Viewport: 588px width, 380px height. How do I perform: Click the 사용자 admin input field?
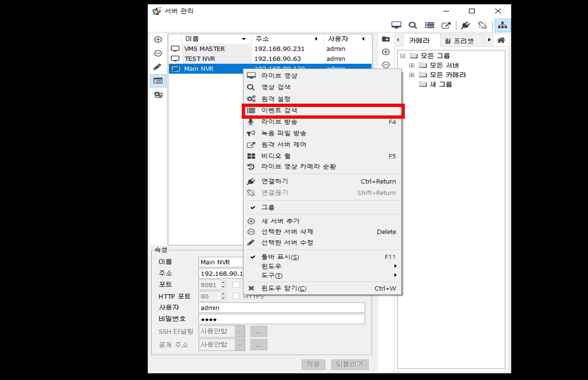(x=281, y=308)
